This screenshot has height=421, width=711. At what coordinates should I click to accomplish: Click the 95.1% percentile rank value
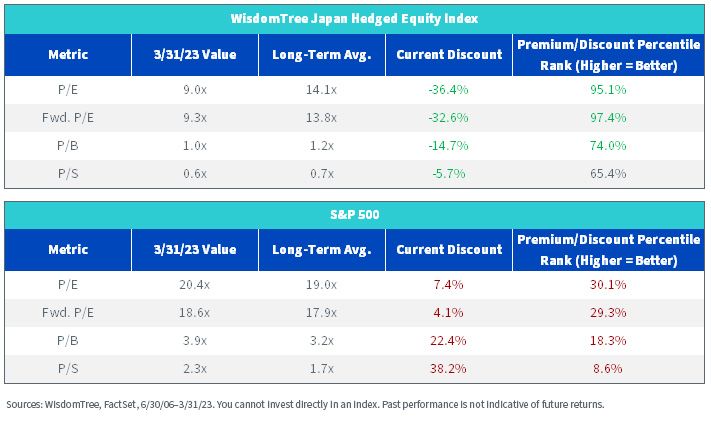tap(608, 89)
